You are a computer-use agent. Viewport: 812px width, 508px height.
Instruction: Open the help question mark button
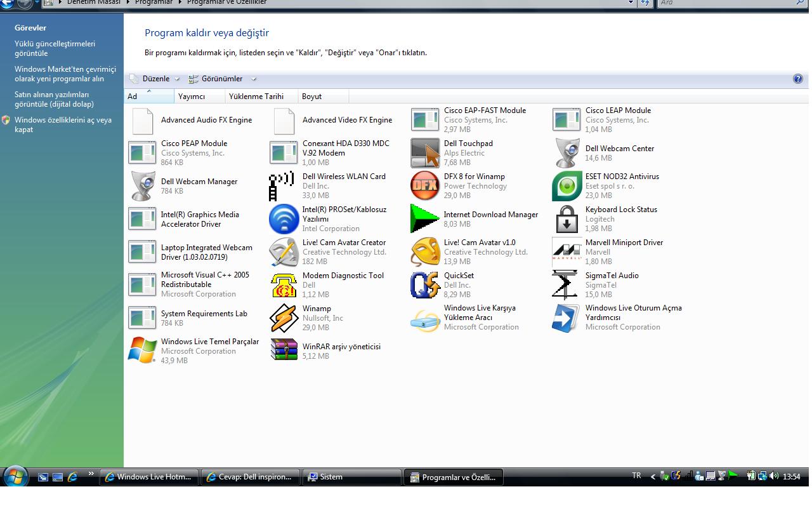coord(797,79)
